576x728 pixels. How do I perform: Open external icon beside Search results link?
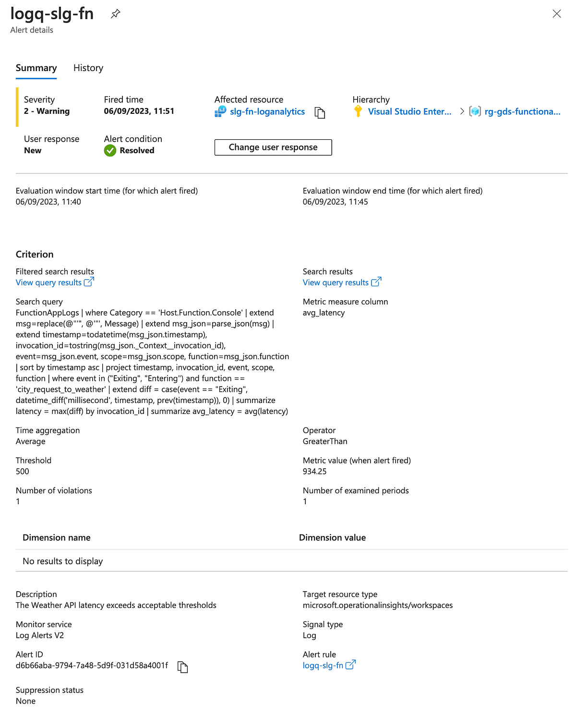[x=376, y=282]
